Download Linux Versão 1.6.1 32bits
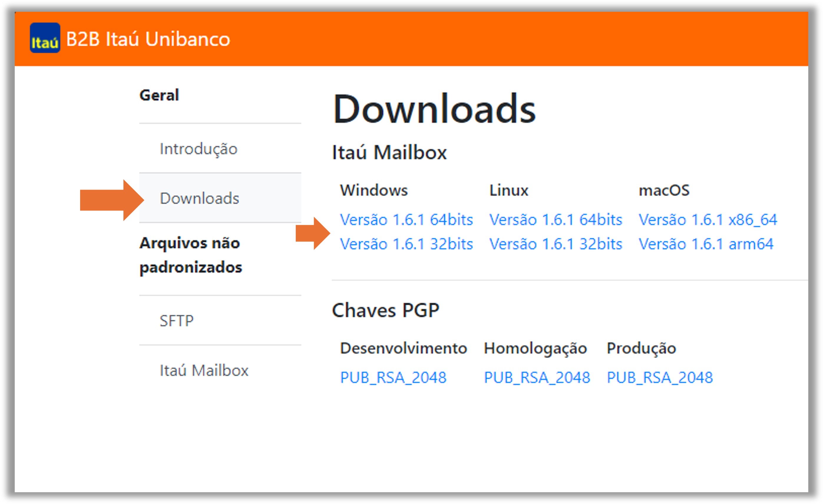The height and width of the screenshot is (504, 823). pyautogui.click(x=556, y=244)
